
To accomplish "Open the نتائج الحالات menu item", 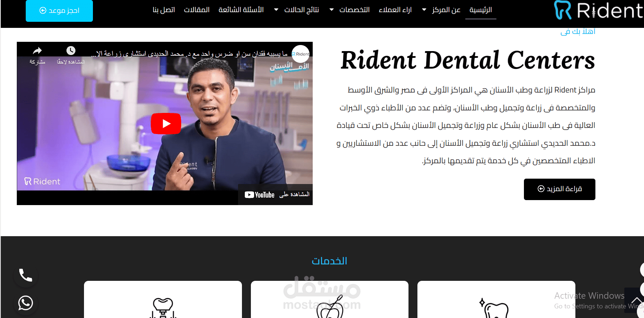I will [302, 10].
